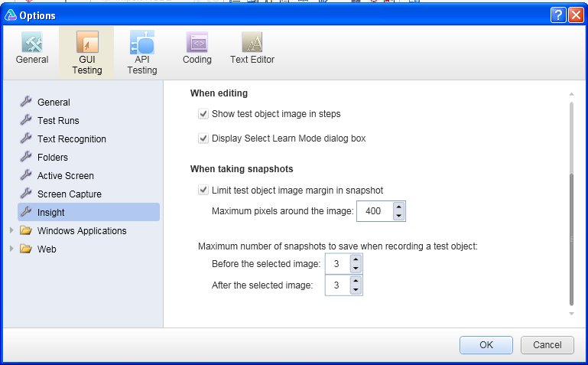Click the Help question mark icon
Viewport: 588px width, 365px height.
558,15
